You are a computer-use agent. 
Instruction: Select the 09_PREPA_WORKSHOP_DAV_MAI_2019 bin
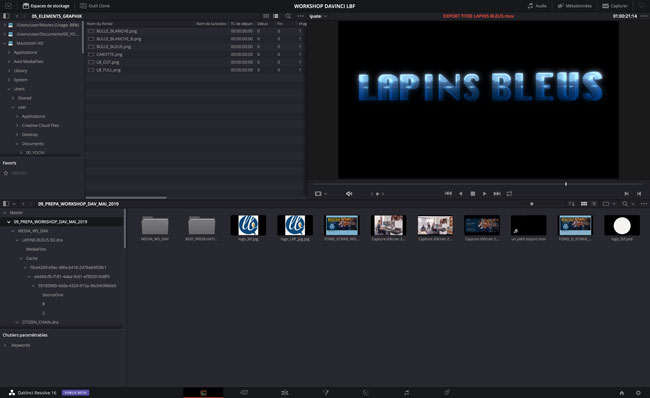pyautogui.click(x=50, y=222)
